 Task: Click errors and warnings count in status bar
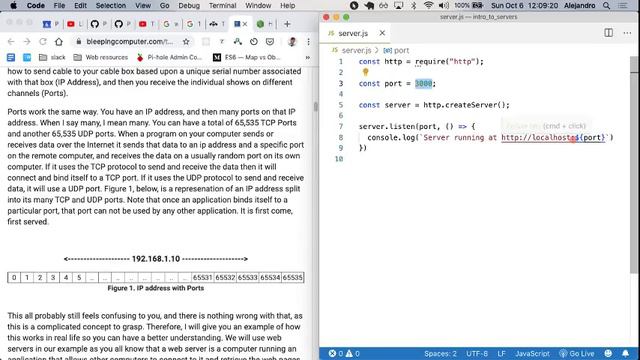[x=344, y=353]
